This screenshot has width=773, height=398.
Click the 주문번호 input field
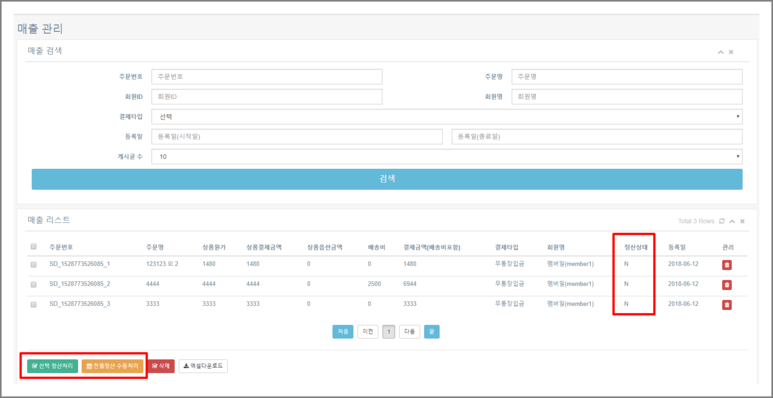(x=267, y=77)
